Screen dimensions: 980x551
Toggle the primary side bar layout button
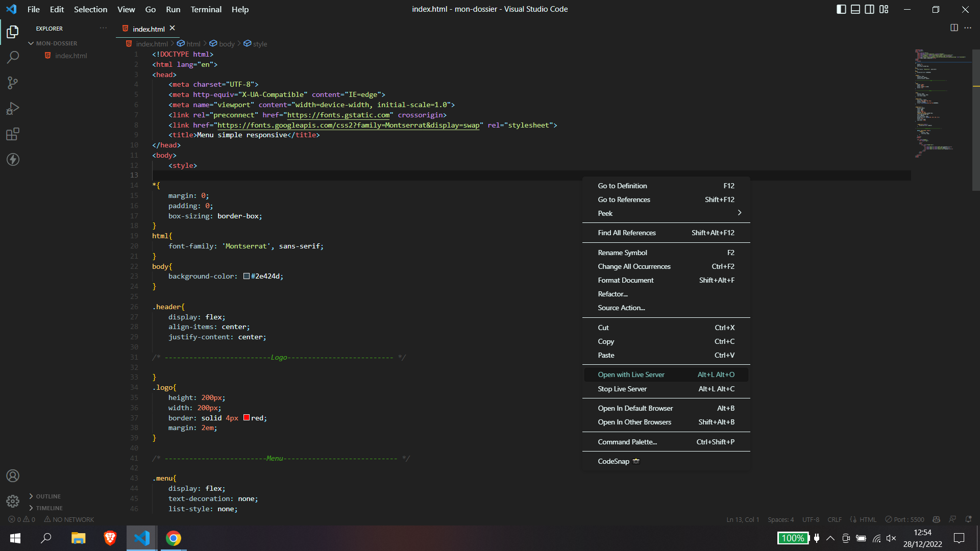(841, 9)
